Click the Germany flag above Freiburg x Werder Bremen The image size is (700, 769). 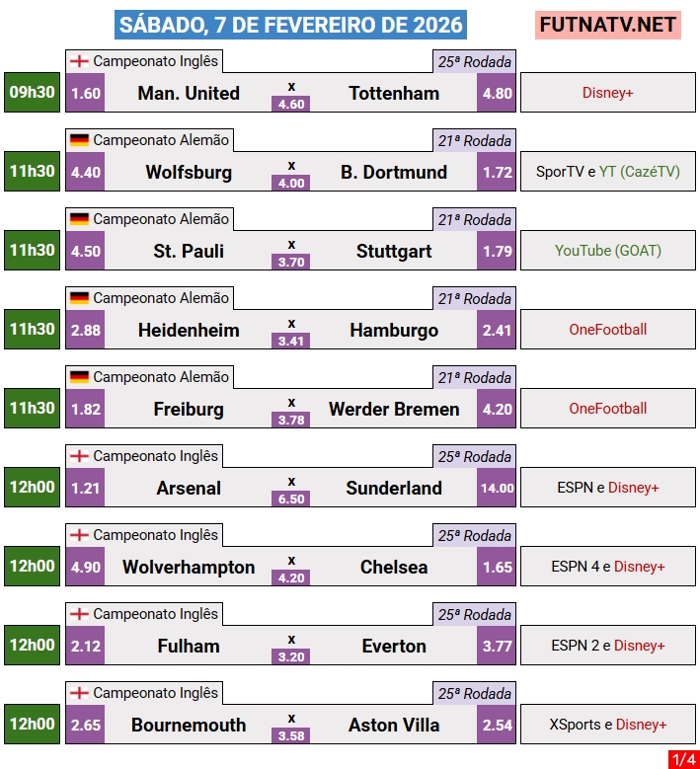coord(79,377)
